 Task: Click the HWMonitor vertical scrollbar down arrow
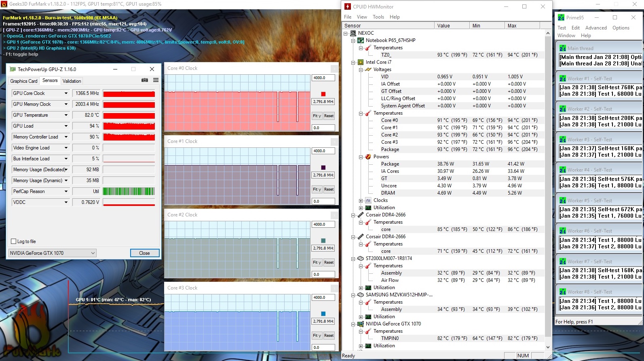548,347
